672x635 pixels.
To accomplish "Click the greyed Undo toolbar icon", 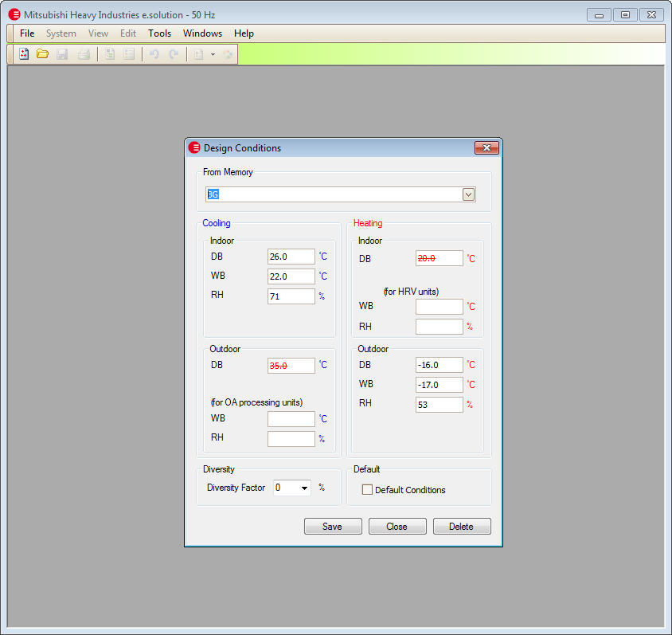I will click(154, 54).
